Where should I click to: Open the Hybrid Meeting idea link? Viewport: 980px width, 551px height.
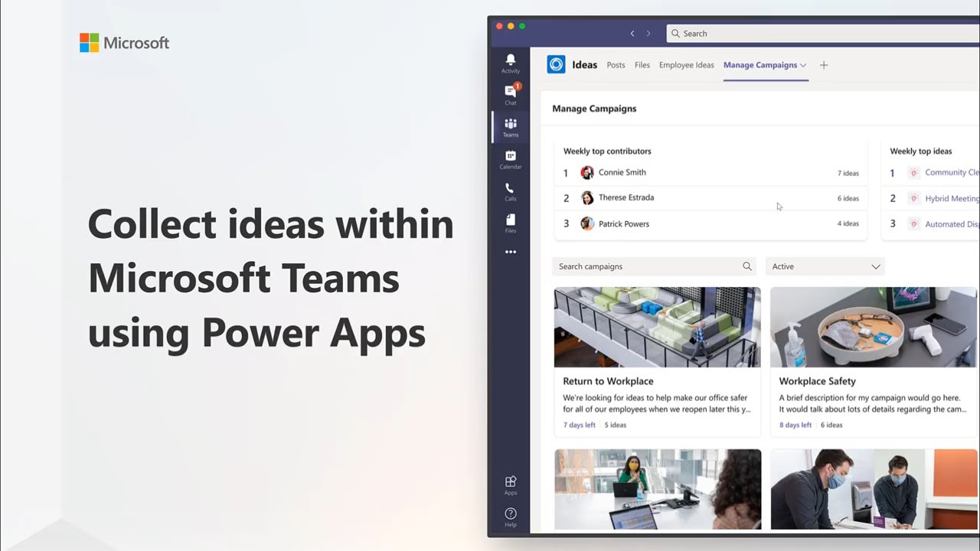(x=952, y=198)
